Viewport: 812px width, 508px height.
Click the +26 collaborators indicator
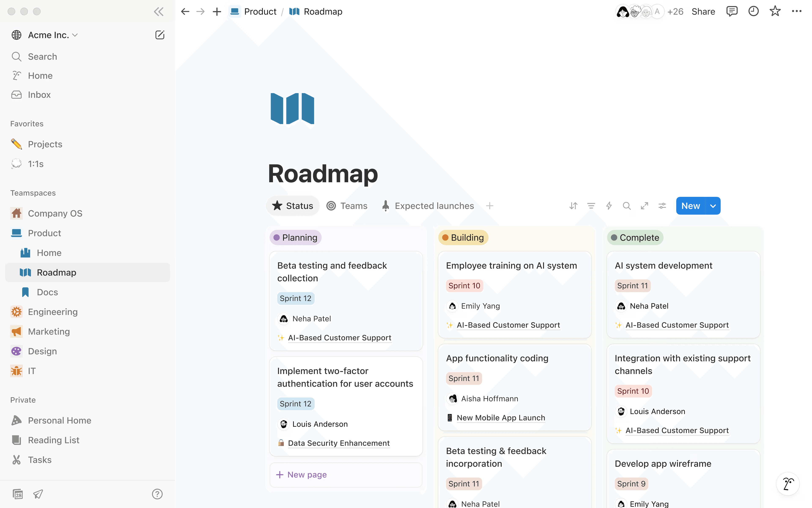[675, 11]
